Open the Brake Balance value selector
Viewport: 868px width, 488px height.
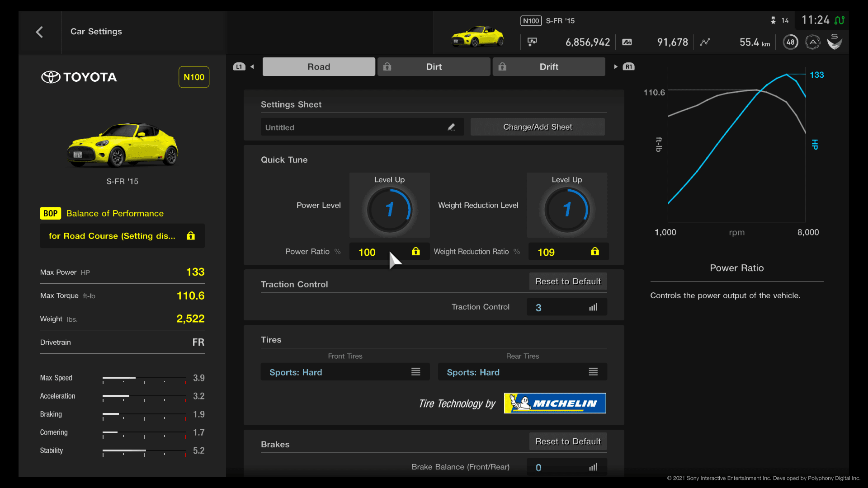(x=567, y=467)
